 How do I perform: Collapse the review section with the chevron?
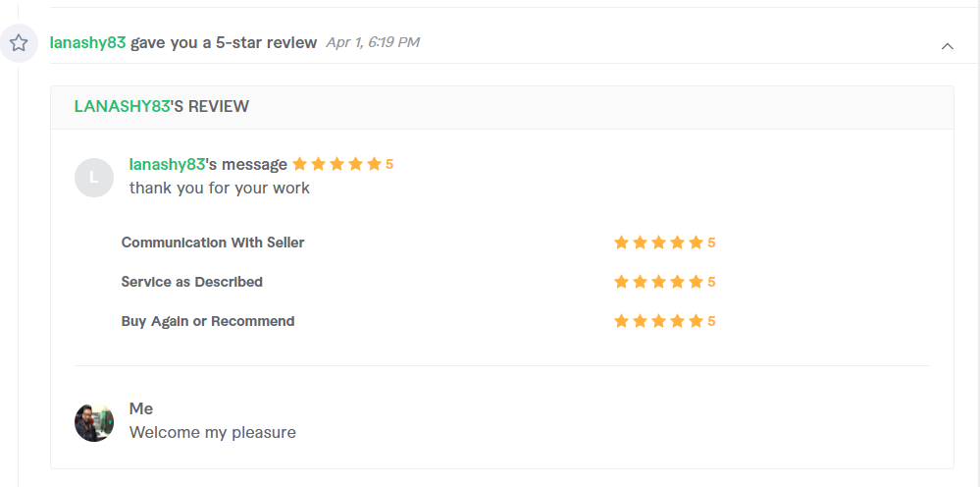click(948, 45)
